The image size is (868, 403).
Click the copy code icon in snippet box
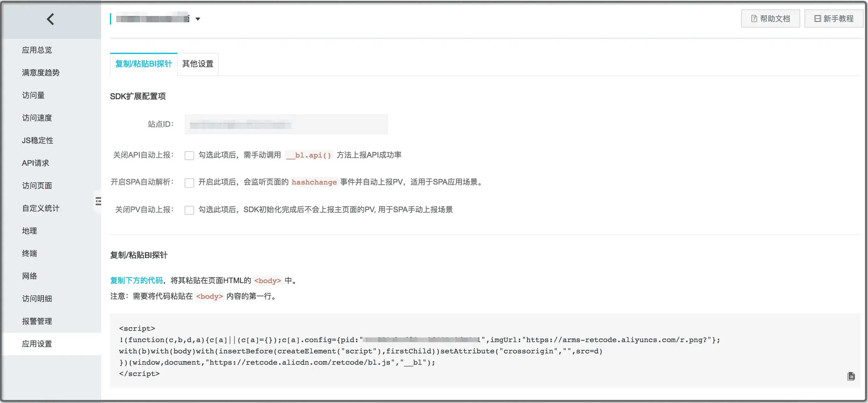tap(851, 376)
